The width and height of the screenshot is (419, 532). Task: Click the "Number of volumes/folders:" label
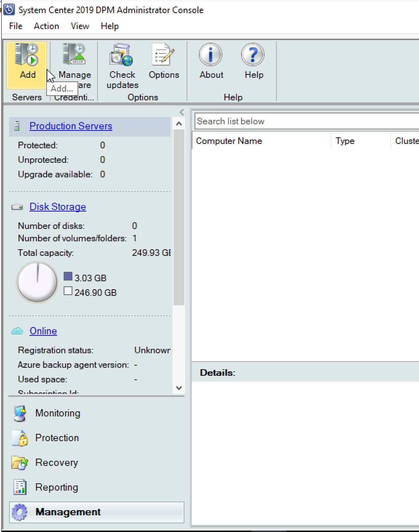pyautogui.click(x=72, y=238)
